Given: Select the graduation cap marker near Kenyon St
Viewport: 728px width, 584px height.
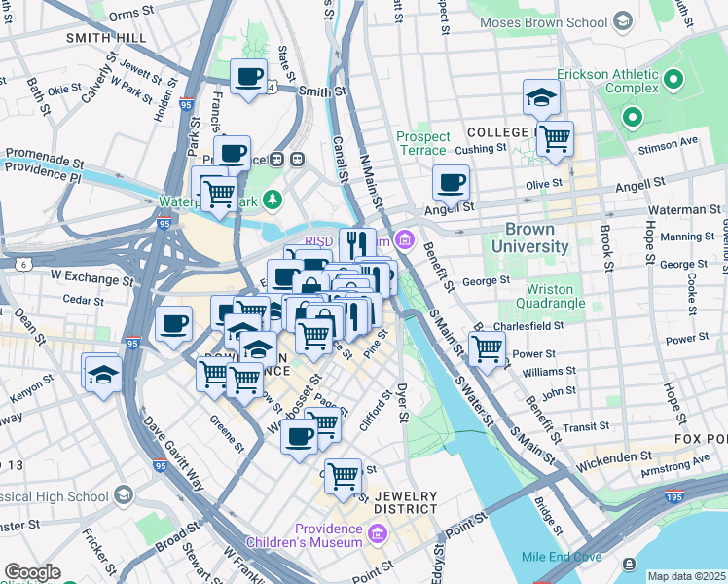Looking at the screenshot, I should point(103,375).
